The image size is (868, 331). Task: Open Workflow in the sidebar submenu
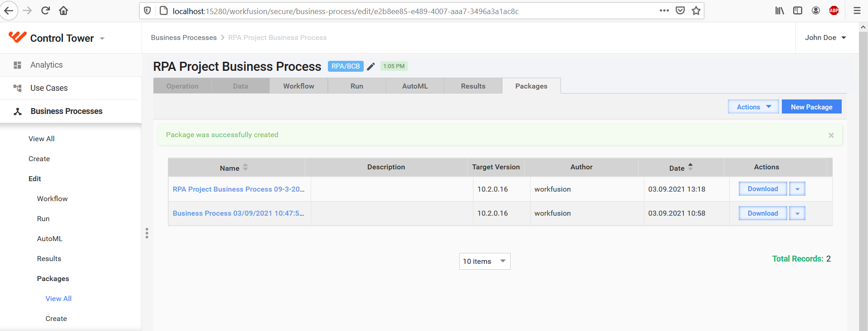[x=52, y=199]
